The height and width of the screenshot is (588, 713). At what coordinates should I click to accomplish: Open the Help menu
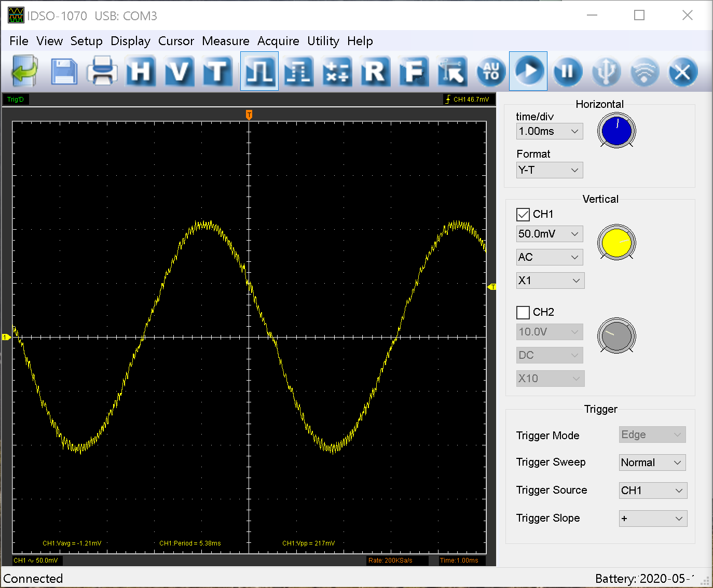point(360,41)
